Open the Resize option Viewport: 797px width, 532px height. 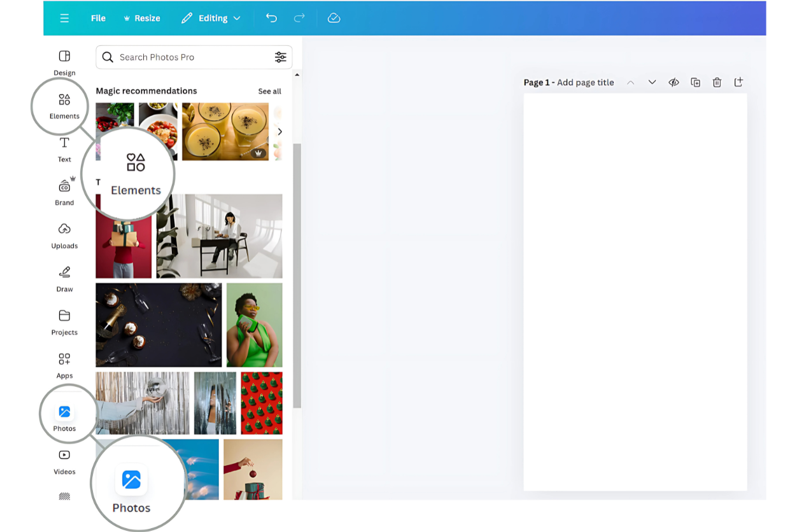(x=142, y=18)
